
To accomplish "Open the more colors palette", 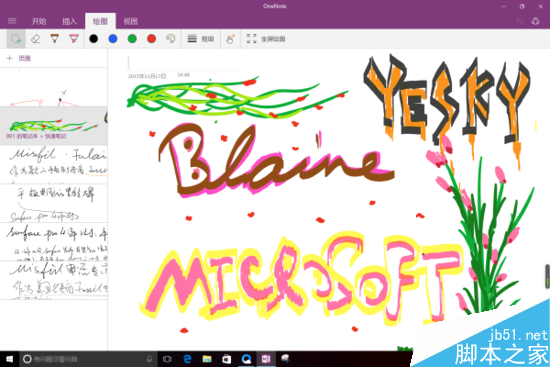I will point(170,39).
